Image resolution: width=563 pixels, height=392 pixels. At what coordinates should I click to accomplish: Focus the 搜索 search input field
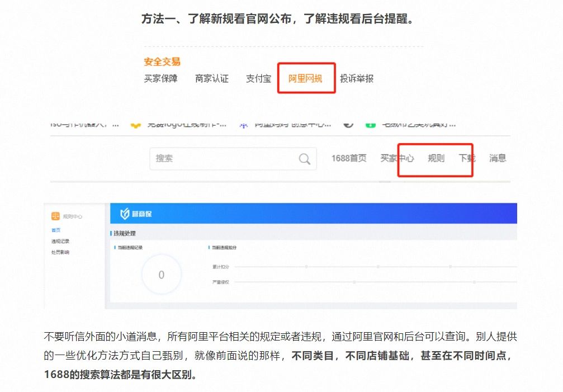[x=233, y=158]
